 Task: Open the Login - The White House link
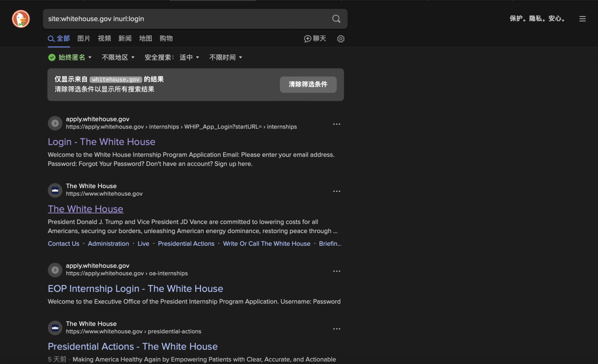tap(102, 142)
